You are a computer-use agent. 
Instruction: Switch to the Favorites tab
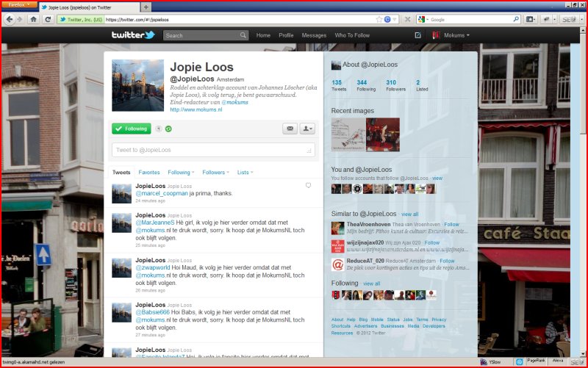click(x=149, y=173)
